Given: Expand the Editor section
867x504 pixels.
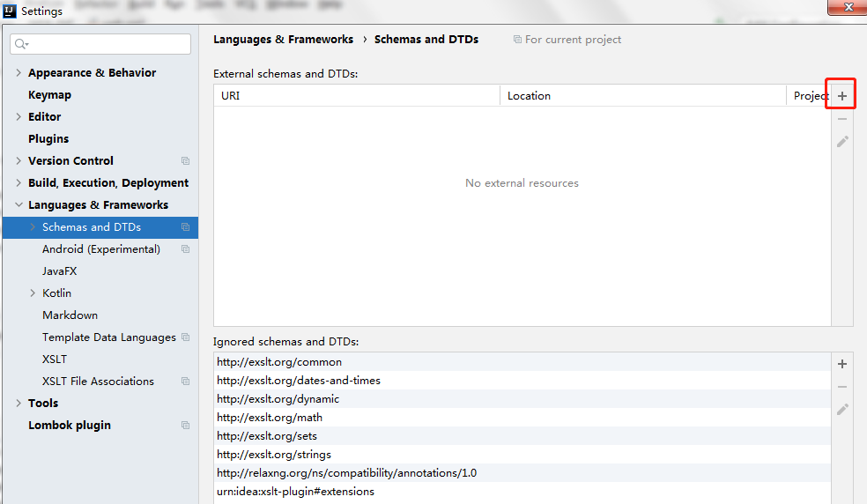Looking at the screenshot, I should (x=19, y=116).
